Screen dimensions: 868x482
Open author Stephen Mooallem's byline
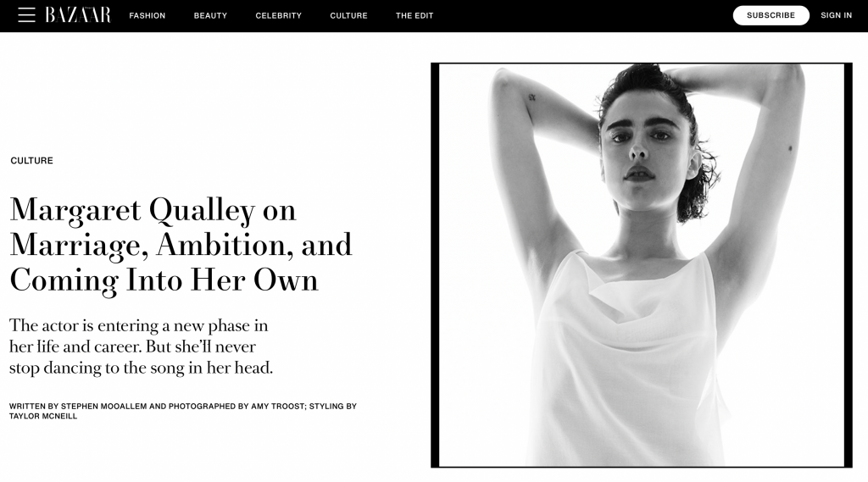104,407
